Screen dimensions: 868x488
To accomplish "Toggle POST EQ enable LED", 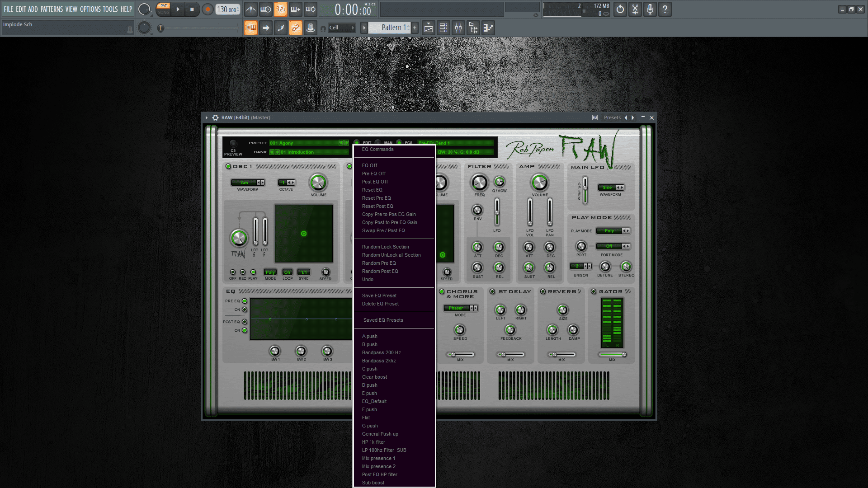I will click(x=245, y=322).
